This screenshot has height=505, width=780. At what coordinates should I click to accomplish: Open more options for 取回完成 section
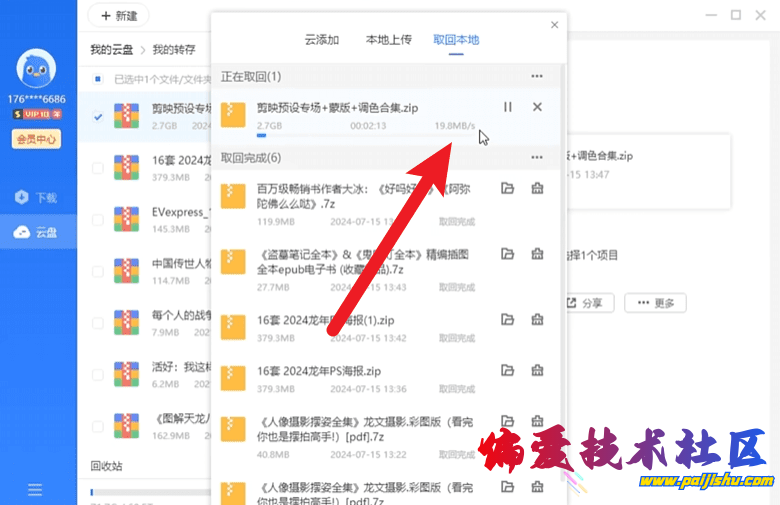537,158
